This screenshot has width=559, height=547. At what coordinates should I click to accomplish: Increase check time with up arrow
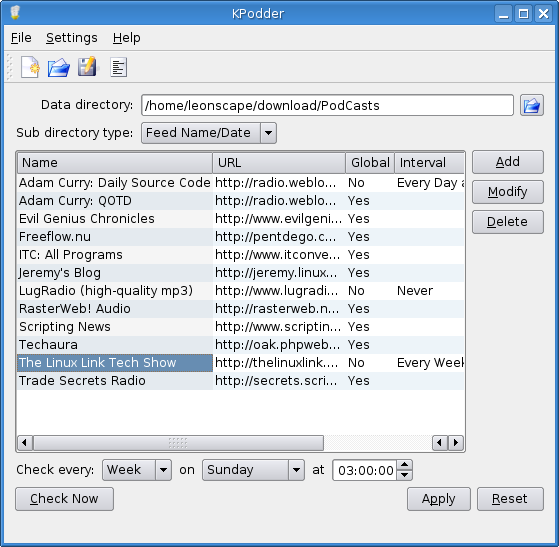pyautogui.click(x=405, y=465)
